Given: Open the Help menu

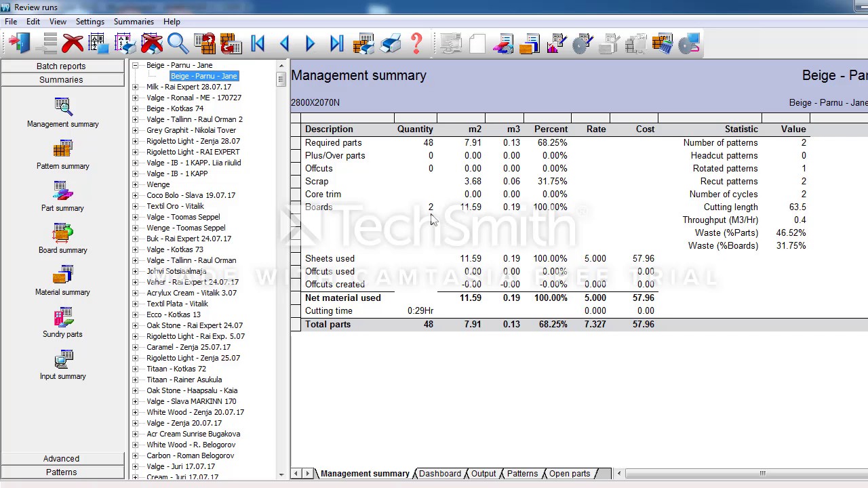Looking at the screenshot, I should [x=172, y=22].
